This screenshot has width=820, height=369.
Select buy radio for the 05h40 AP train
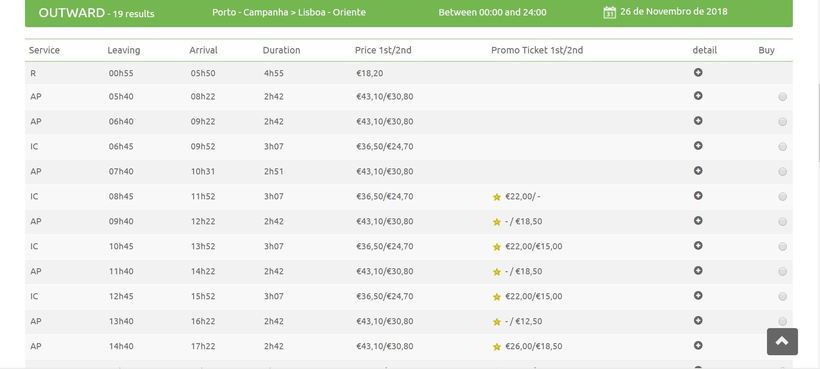coord(782,97)
